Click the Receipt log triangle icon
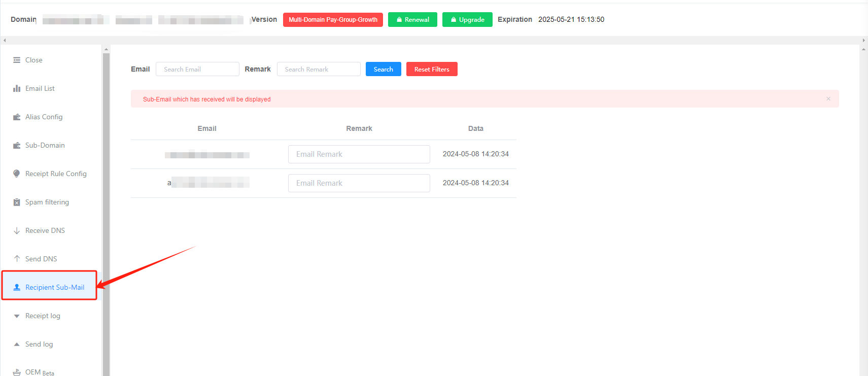 click(17, 316)
